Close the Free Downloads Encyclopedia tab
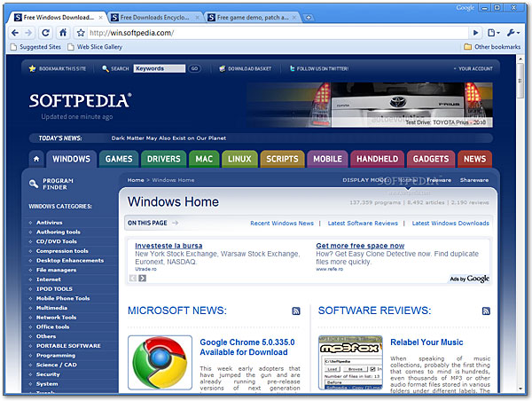This screenshot has width=532, height=401. click(x=198, y=18)
